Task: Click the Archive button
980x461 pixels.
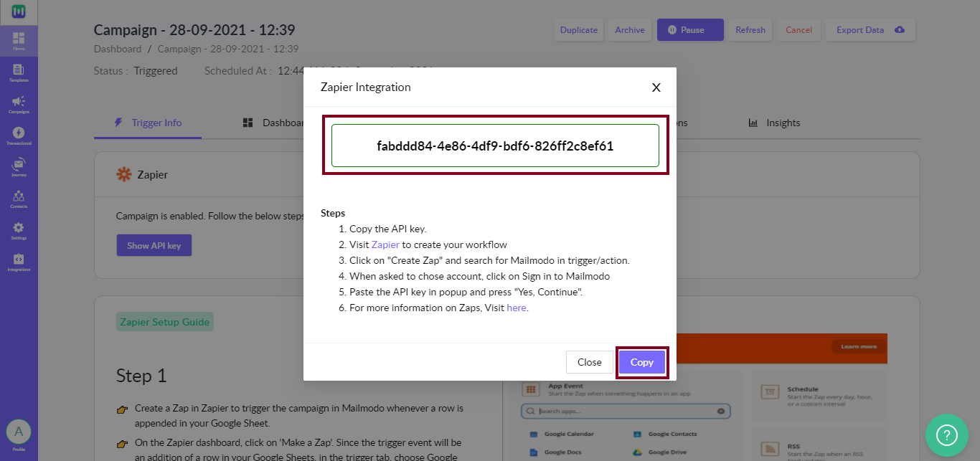Action: [630, 30]
